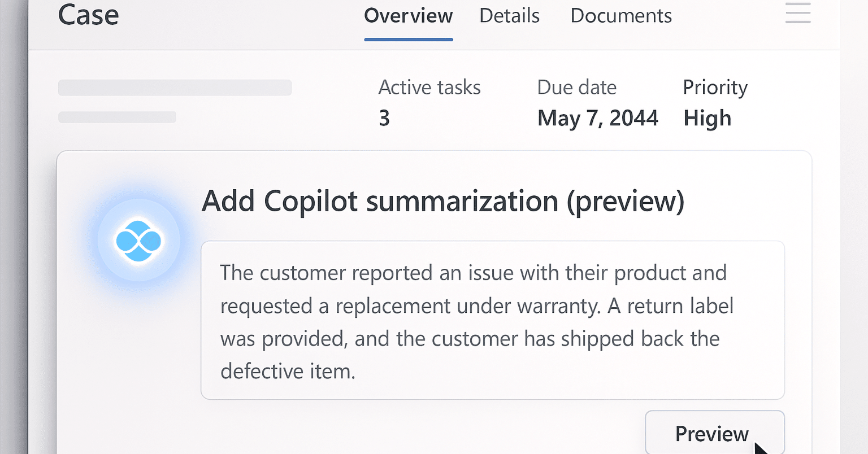Select the summary text box
Image resolution: width=868 pixels, height=454 pixels.
pyautogui.click(x=493, y=320)
